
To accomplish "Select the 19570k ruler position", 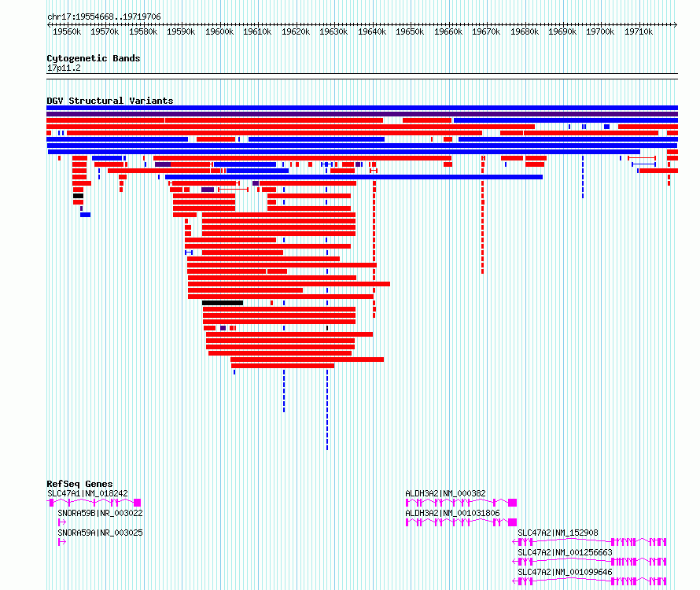I will tap(105, 31).
